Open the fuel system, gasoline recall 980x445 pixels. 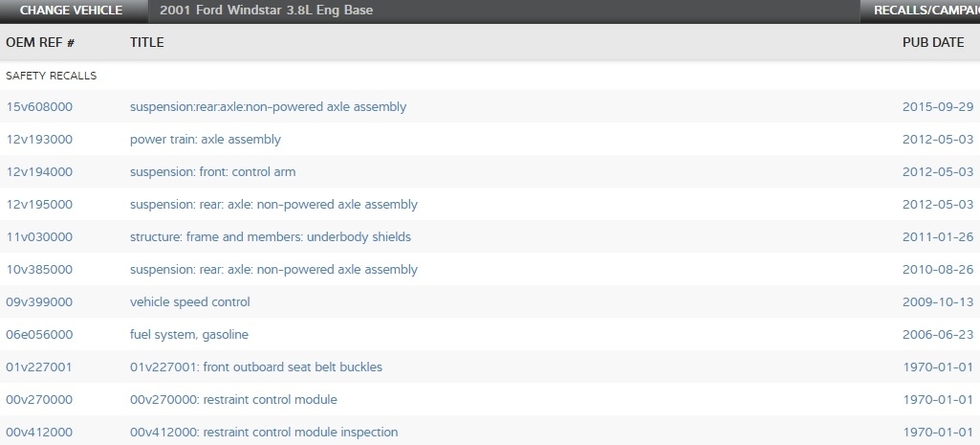(x=189, y=335)
